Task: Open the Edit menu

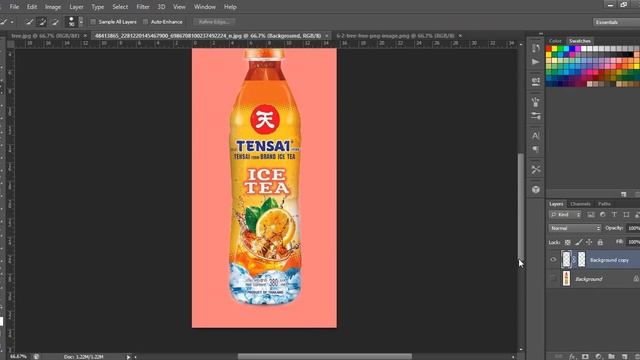Action: (x=32, y=7)
